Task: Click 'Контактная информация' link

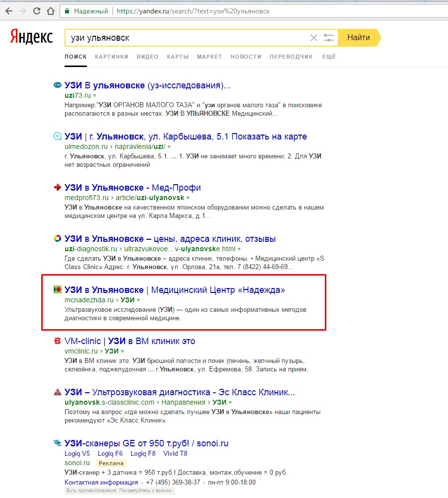Action: tap(101, 483)
